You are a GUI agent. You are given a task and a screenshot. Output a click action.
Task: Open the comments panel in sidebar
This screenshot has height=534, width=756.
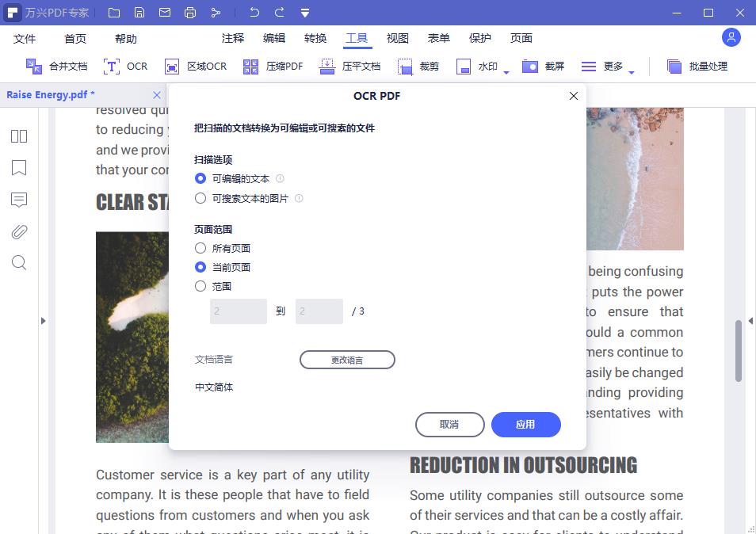point(19,200)
